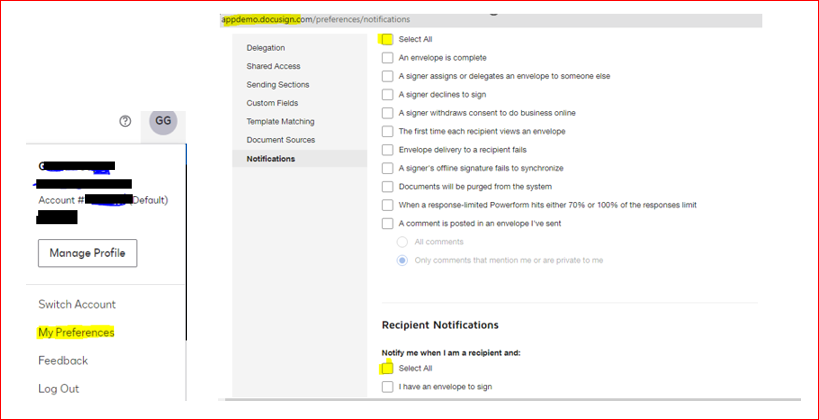Open the GG user avatar menu

point(163,120)
